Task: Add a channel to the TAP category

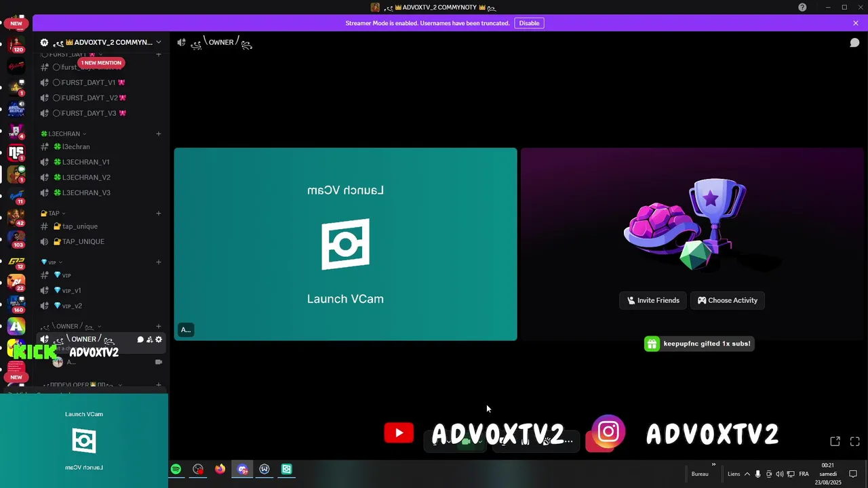Action: tap(159, 213)
